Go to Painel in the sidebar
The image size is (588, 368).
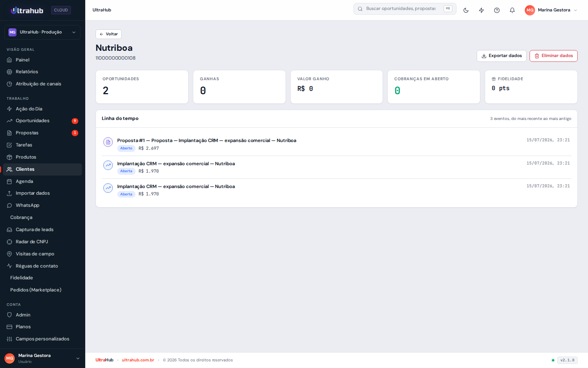tap(43, 60)
